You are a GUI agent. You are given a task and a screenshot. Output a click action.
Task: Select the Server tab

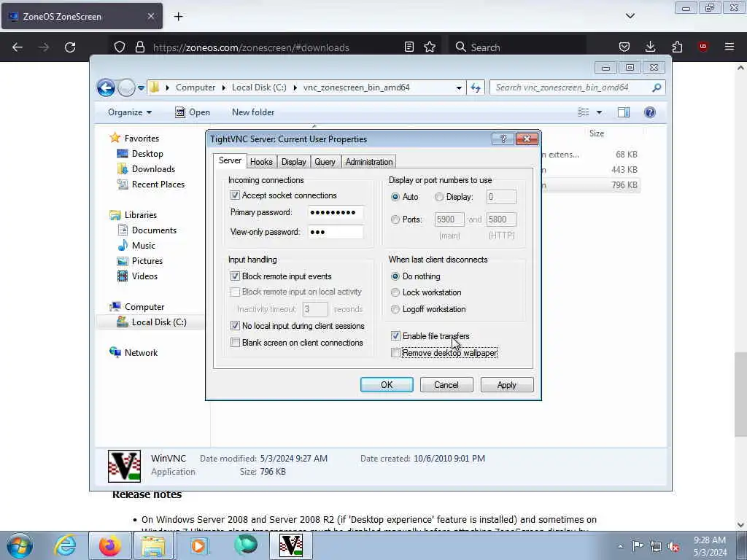pos(230,160)
